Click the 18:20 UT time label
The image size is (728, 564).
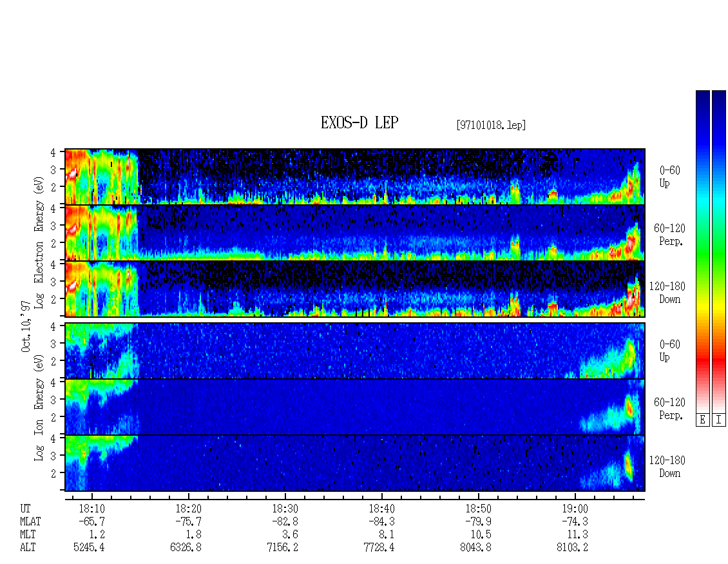[x=189, y=509]
